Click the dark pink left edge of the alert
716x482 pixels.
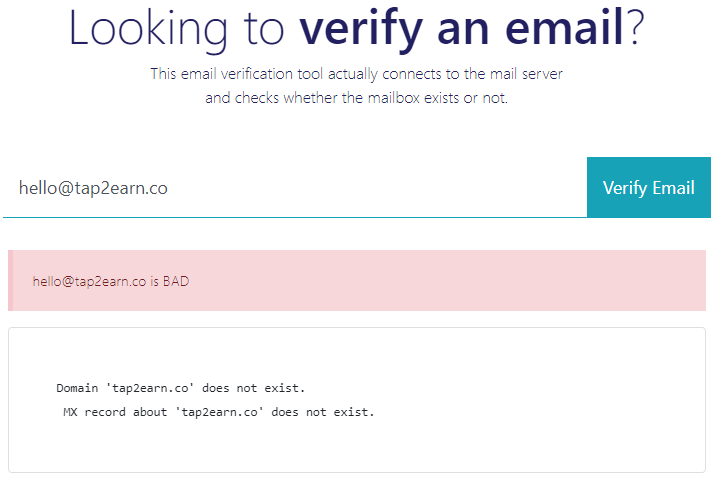coord(11,281)
